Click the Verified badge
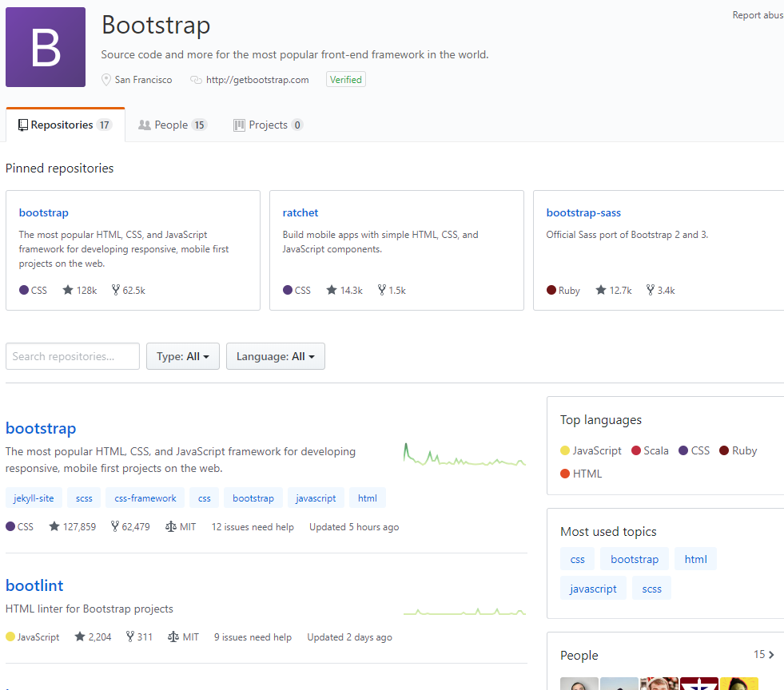Screen dimensions: 784x690 click(346, 79)
